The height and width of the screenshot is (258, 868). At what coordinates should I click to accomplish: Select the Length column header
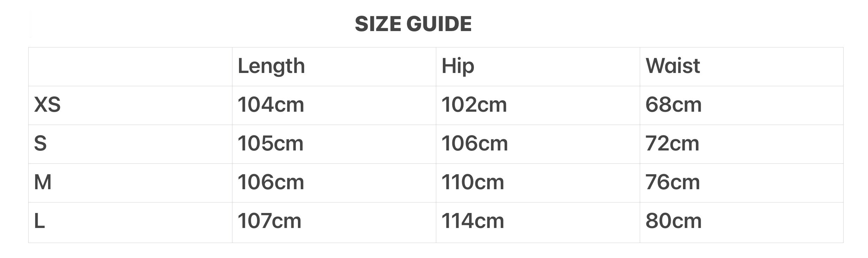point(271,66)
